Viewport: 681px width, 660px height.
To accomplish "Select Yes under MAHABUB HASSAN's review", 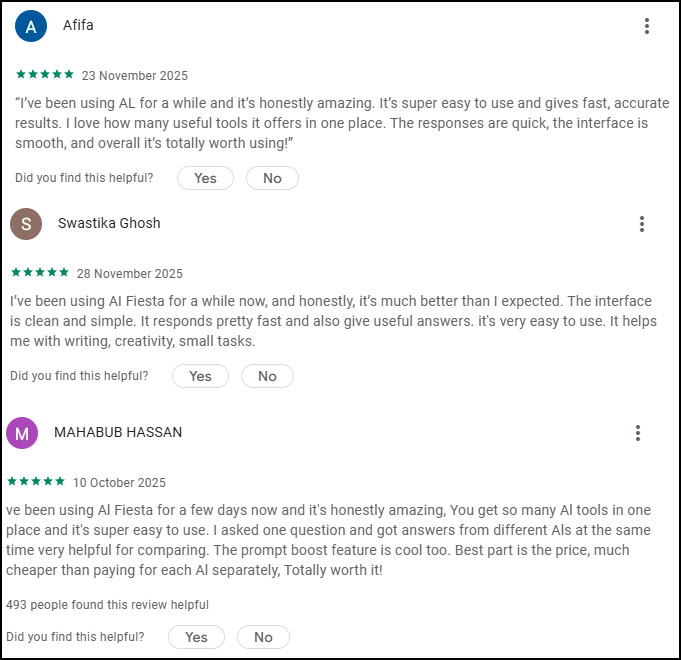I will pyautogui.click(x=196, y=637).
